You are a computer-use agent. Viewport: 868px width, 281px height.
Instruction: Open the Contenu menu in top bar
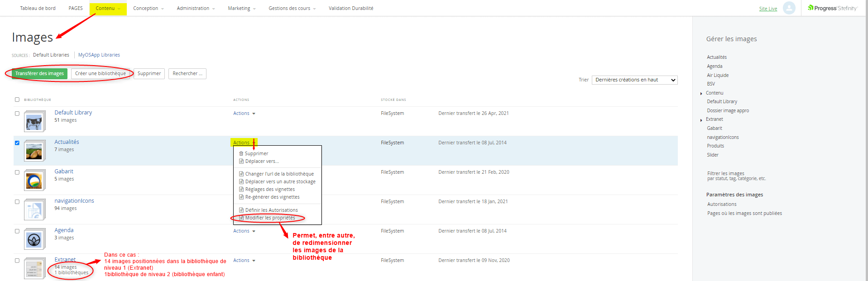pyautogui.click(x=108, y=9)
